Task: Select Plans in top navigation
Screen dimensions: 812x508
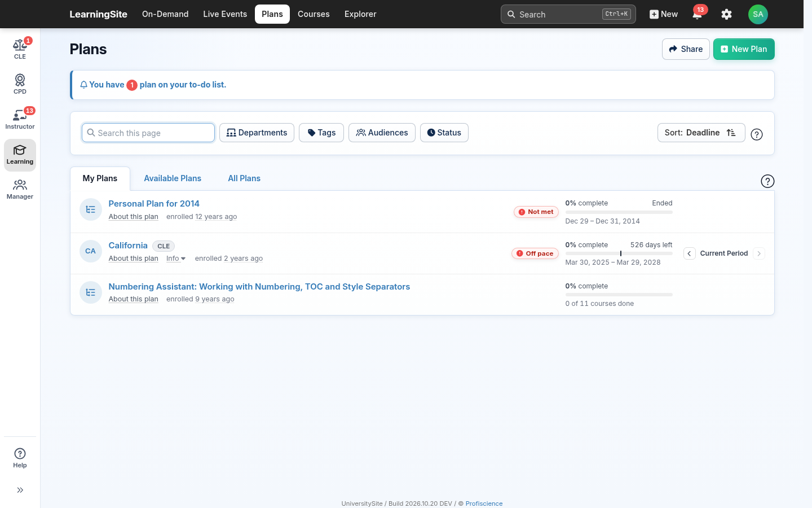Action: click(272, 14)
